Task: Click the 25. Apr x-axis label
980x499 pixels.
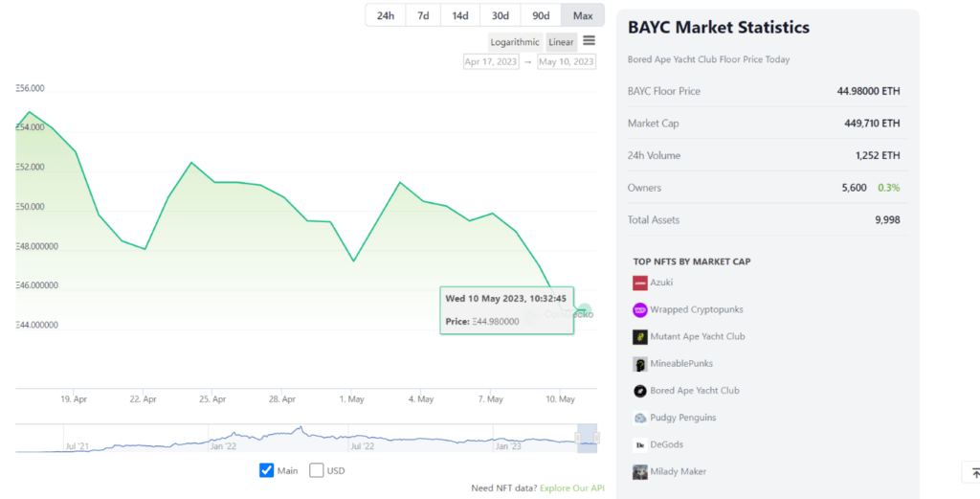Action: (212, 399)
